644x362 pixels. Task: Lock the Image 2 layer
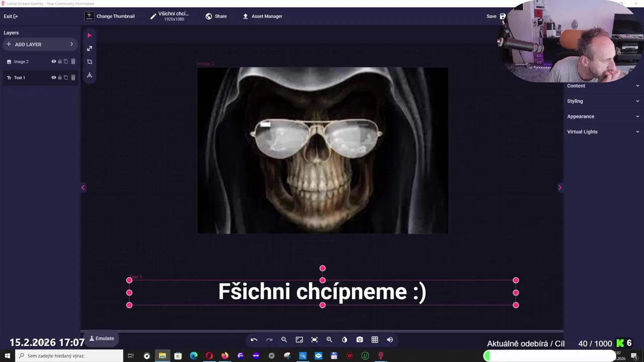(x=60, y=62)
